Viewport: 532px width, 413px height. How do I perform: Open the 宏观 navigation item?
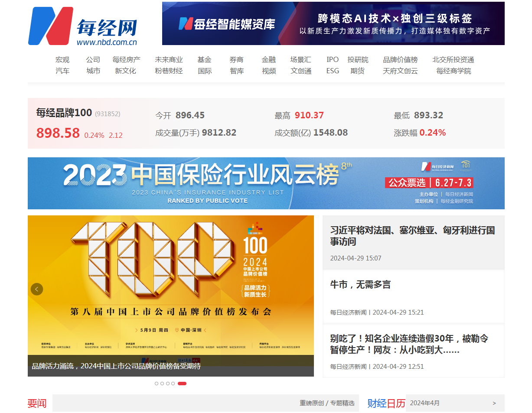(x=62, y=60)
